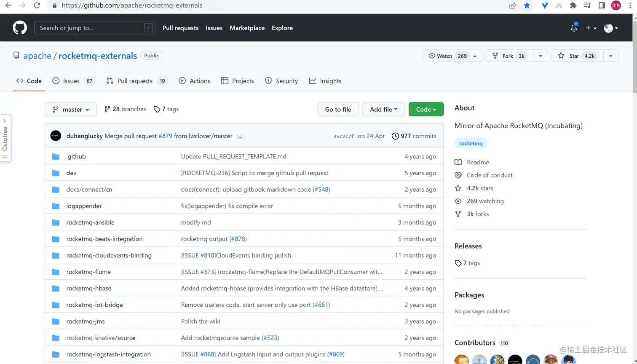The height and width of the screenshot is (364, 637).
Task: Switch to the Insights tab
Action: (x=325, y=81)
